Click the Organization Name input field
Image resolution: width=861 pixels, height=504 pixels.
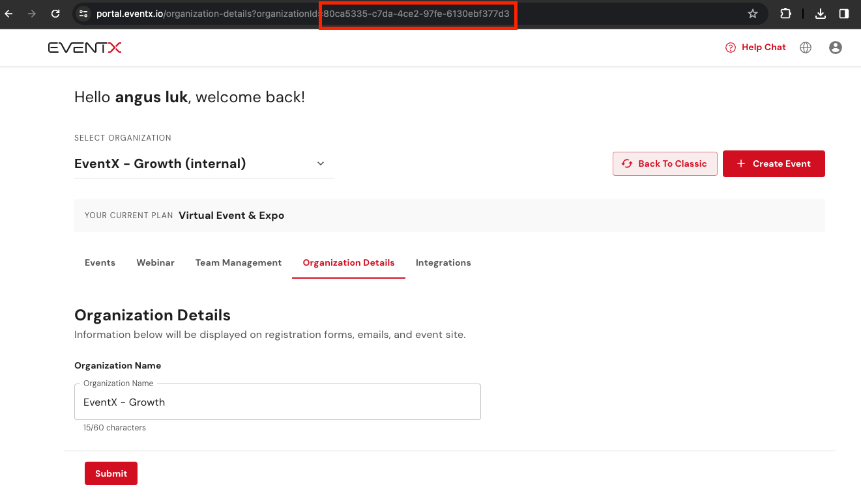click(x=278, y=402)
